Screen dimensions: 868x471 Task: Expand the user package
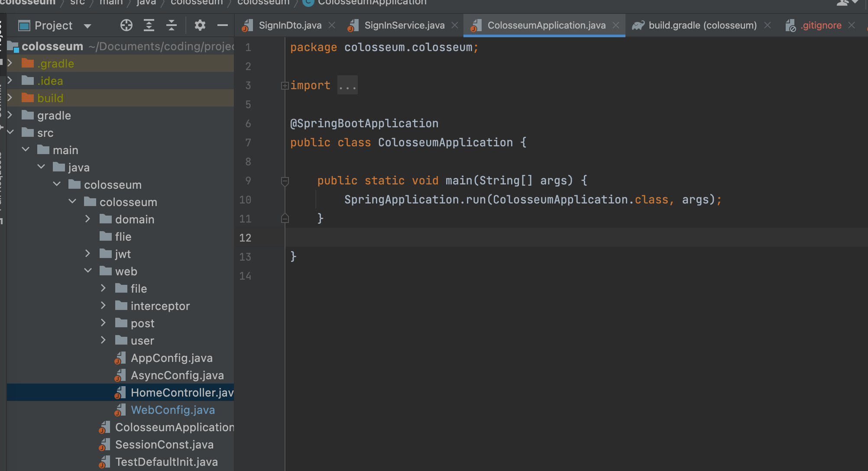point(104,340)
